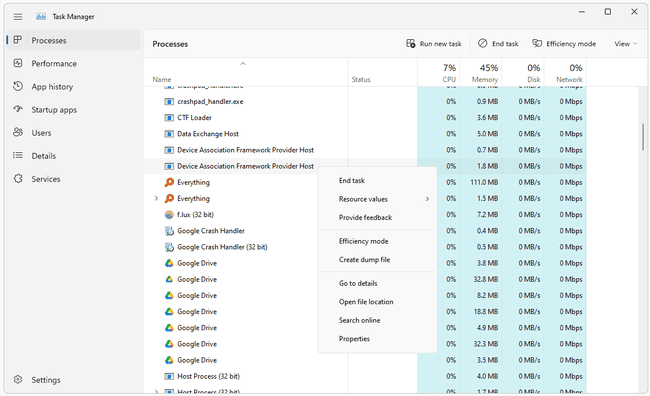
Task: Click the f.lux (32 bit) icon
Action: coord(169,215)
